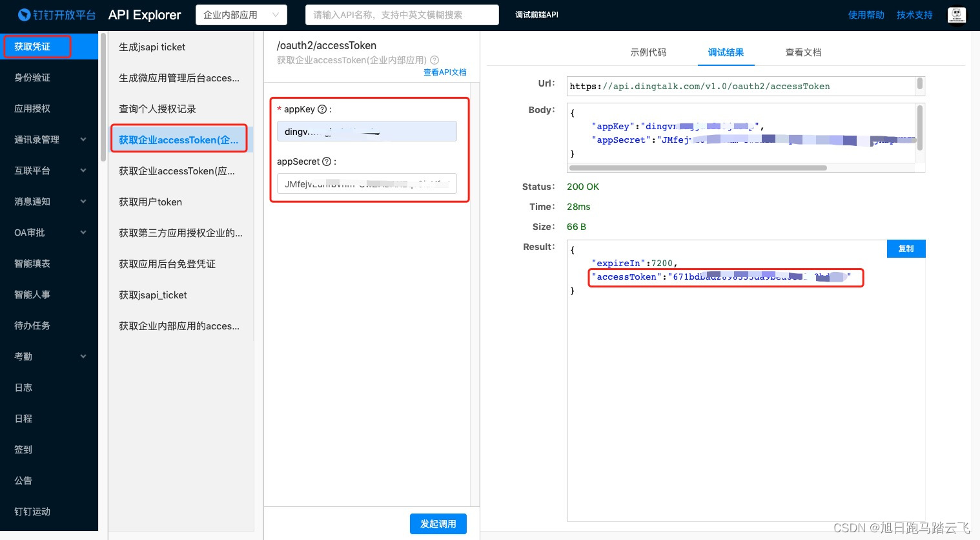
Task: Open the 获取企业内部应用的acces... API entry
Action: pos(181,326)
